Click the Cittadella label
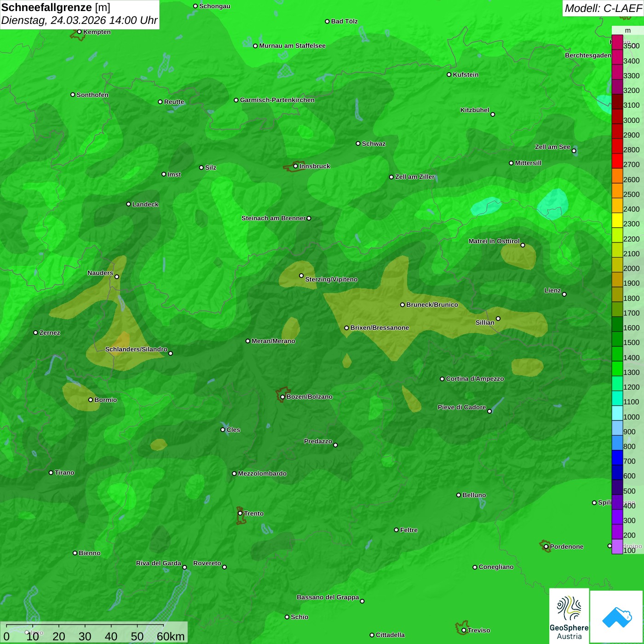 point(391,635)
